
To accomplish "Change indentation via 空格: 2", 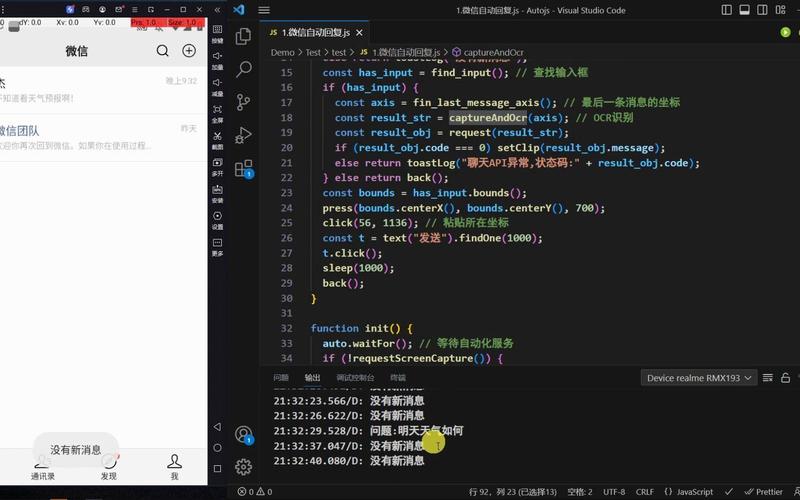I will pos(580,492).
